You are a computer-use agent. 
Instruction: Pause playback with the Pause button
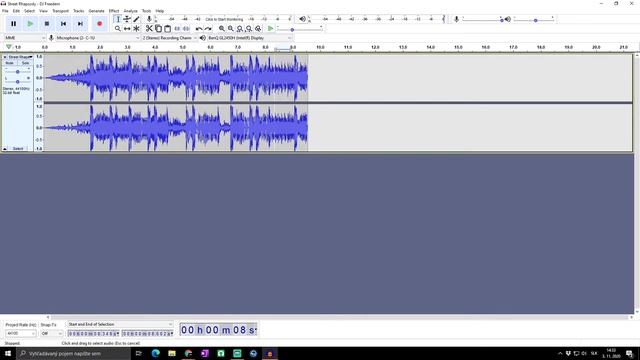click(x=13, y=24)
